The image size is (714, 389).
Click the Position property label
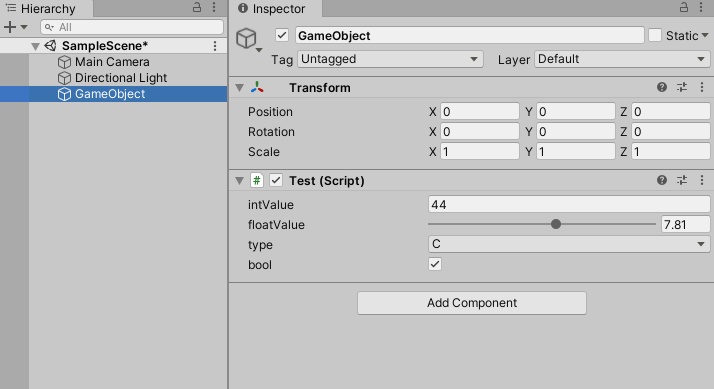coord(270,112)
